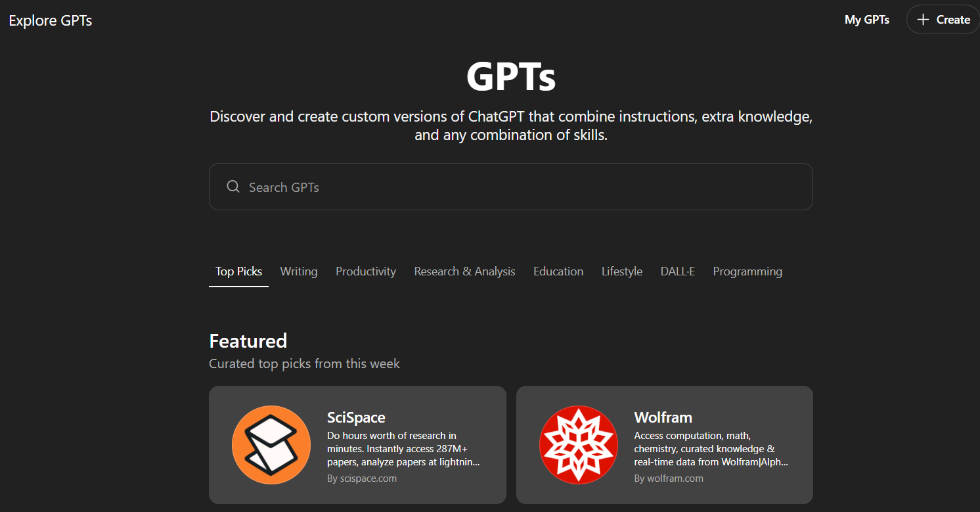Viewport: 980px width, 512px height.
Task: Click the 'Discover and create custom versions' subtitle
Action: click(x=511, y=126)
